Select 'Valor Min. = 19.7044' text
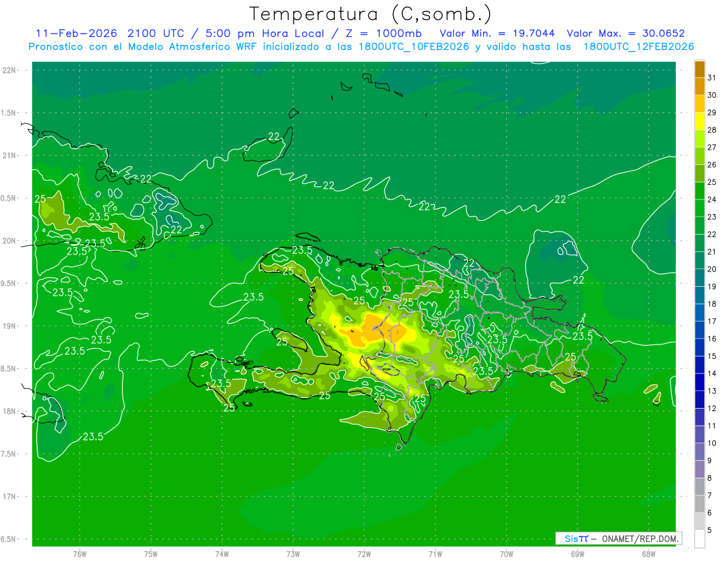This screenshot has height=562, width=728. click(497, 33)
